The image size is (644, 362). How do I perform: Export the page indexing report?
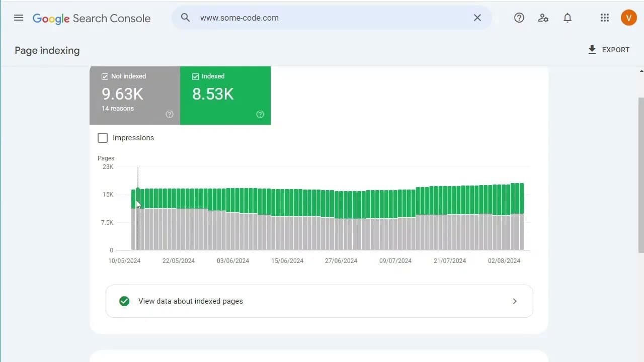[x=609, y=50]
